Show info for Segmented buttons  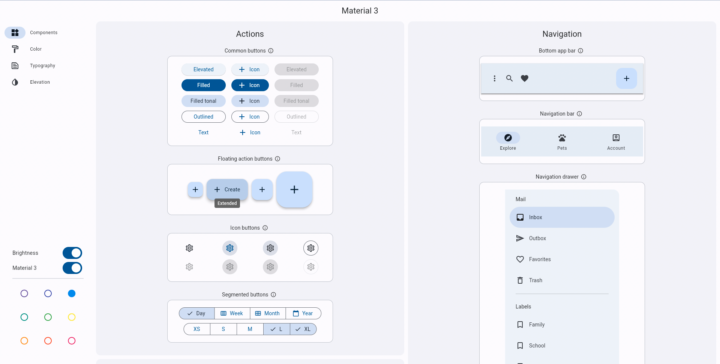pos(273,295)
